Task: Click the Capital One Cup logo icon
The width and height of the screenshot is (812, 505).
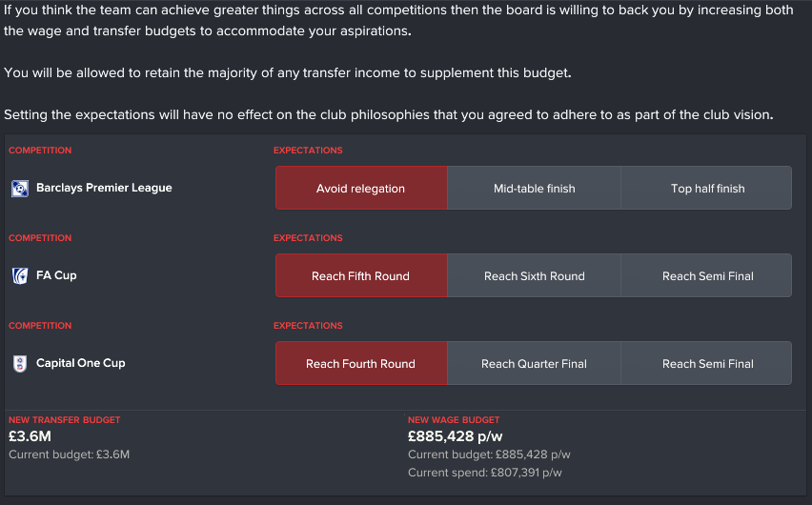Action: [20, 364]
